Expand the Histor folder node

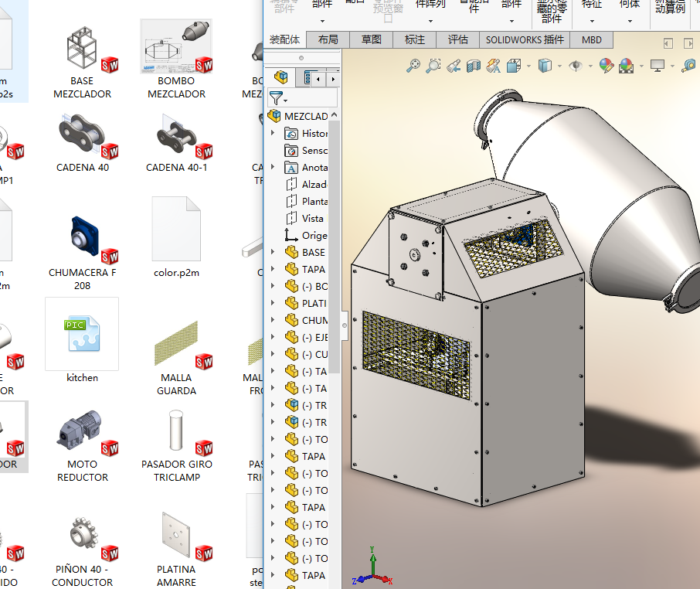(x=273, y=133)
